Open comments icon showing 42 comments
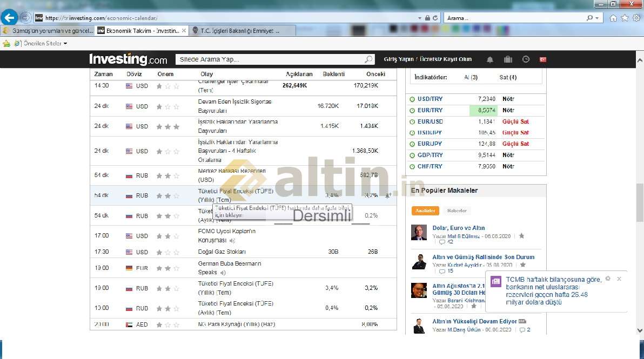Image resolution: width=644 pixels, height=359 pixels. 442,242
